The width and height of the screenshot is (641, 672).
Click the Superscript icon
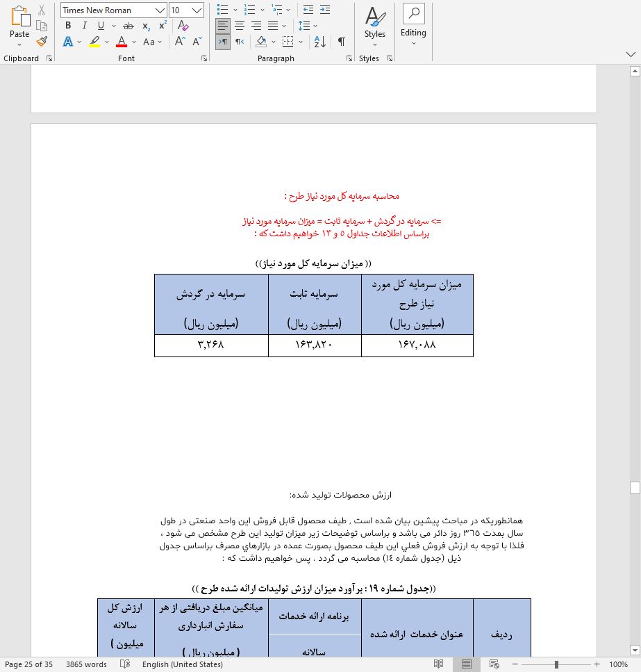[x=161, y=26]
